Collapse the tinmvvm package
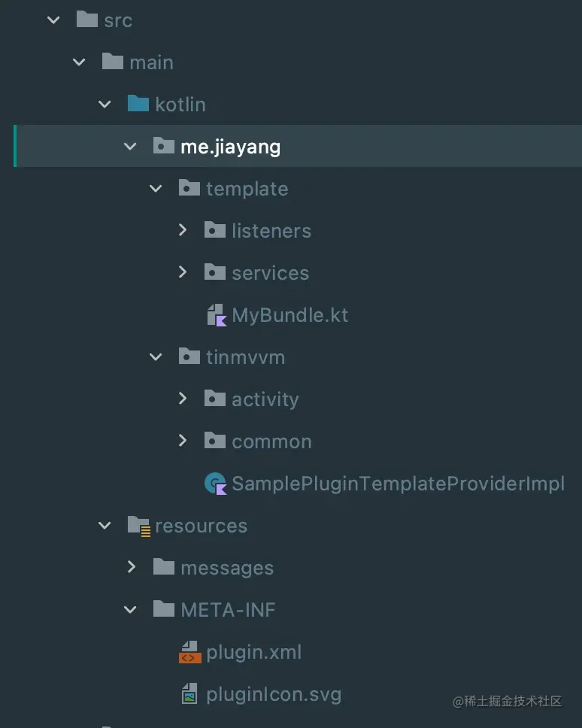The width and height of the screenshot is (582, 728). 156,356
